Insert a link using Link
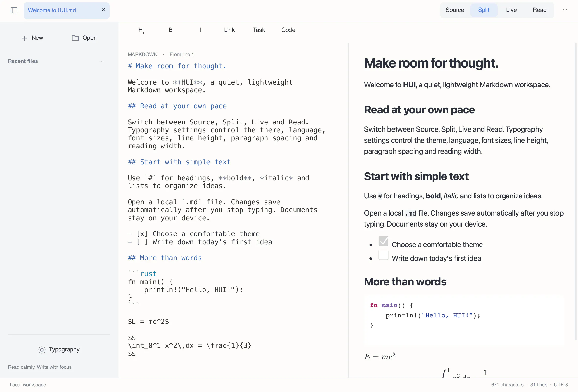This screenshot has width=578, height=392. point(229,30)
